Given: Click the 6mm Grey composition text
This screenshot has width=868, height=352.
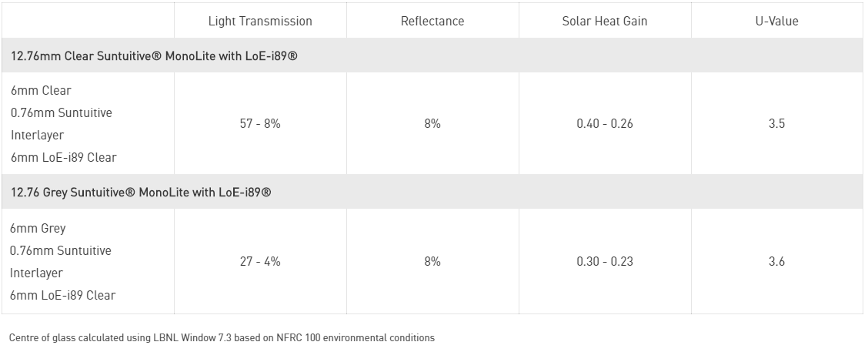Looking at the screenshot, I should pos(38,229).
